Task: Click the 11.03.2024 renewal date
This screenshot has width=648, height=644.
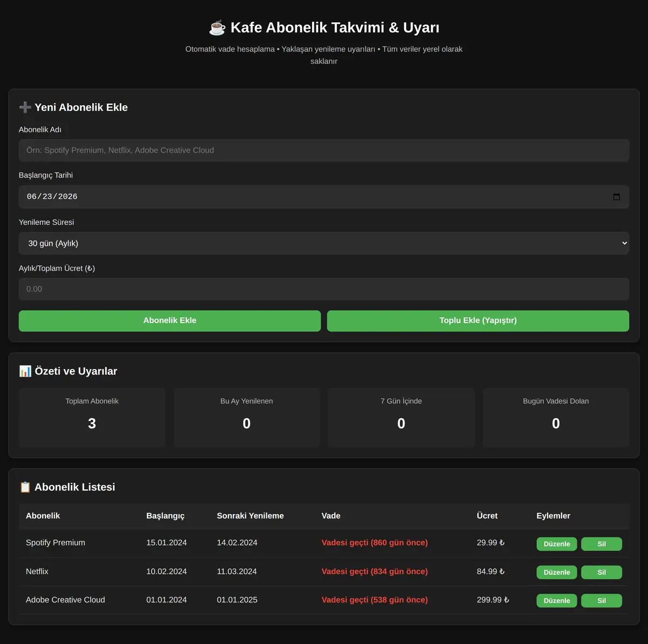Action: 237,571
